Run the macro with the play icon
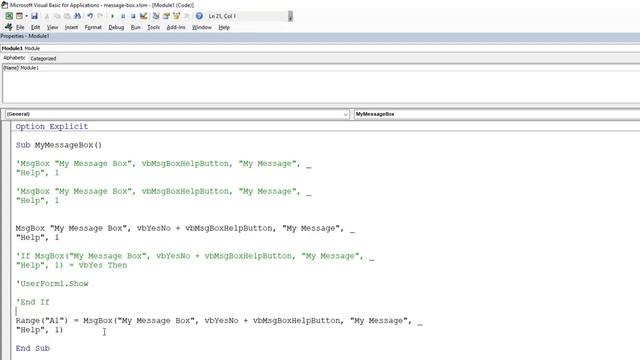This screenshot has width=640, height=360. 113,16
